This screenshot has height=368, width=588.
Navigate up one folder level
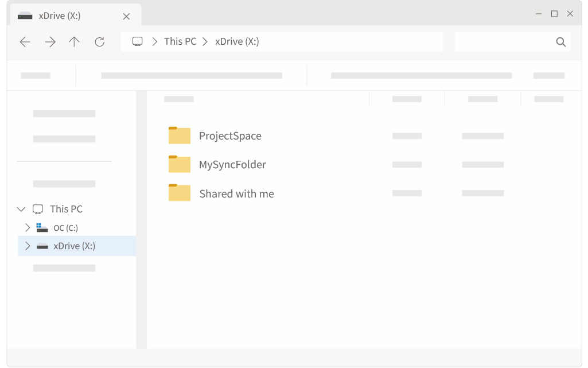click(x=74, y=42)
